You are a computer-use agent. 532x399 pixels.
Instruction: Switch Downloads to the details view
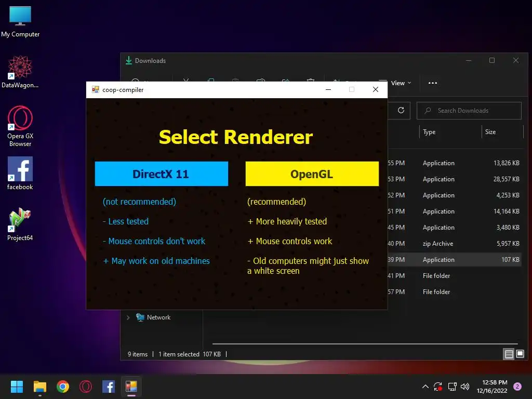pyautogui.click(x=509, y=354)
